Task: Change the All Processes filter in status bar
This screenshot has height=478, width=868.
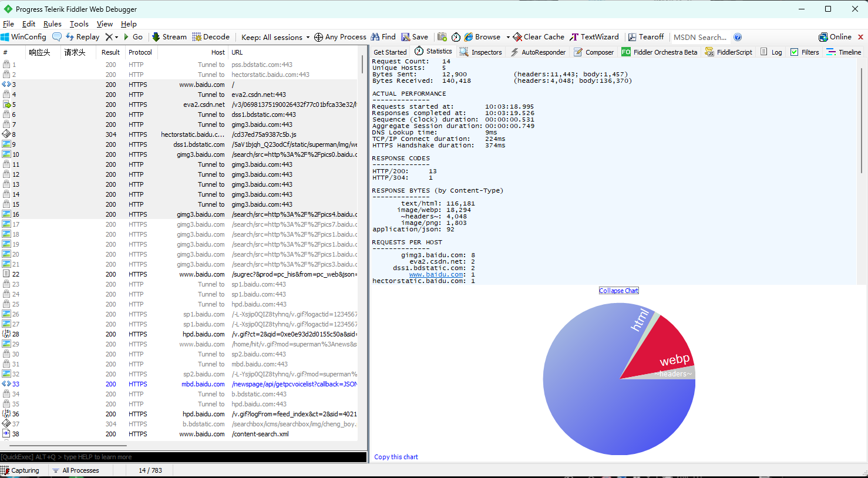Action: pos(75,470)
